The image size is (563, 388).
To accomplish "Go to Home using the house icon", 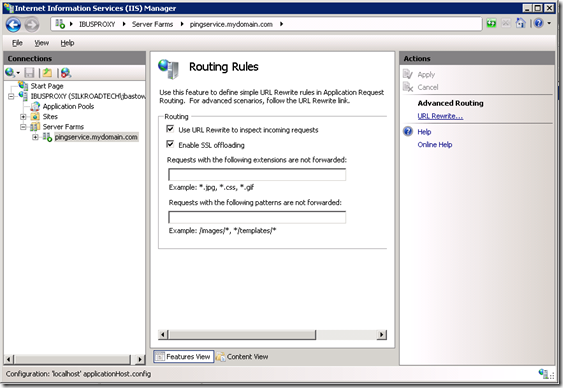I will [520, 24].
